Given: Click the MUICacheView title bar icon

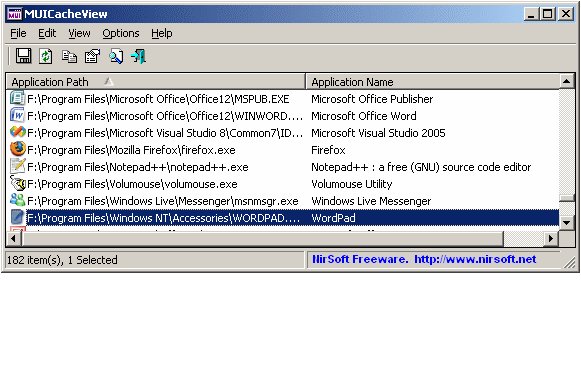Looking at the screenshot, I should click(14, 14).
